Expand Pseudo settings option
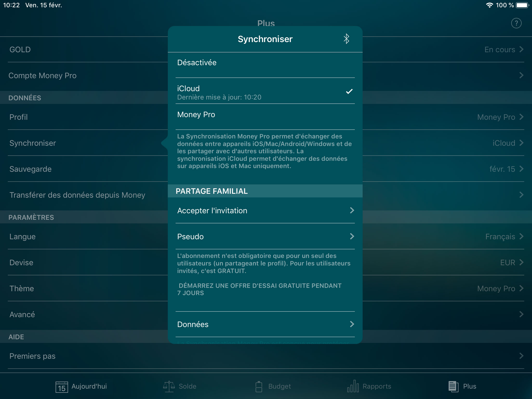Screen dimensions: 532x399 click(266, 237)
